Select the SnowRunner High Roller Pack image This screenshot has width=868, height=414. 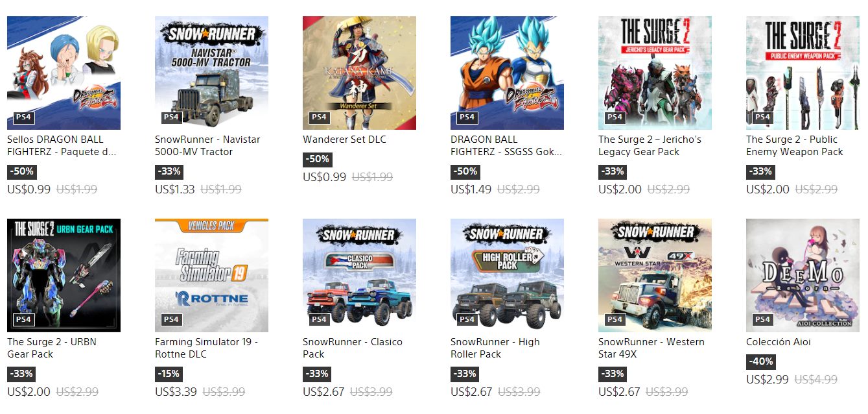[507, 275]
